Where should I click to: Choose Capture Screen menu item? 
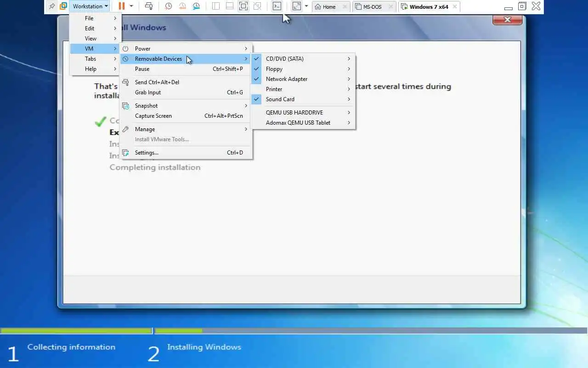click(x=186, y=116)
